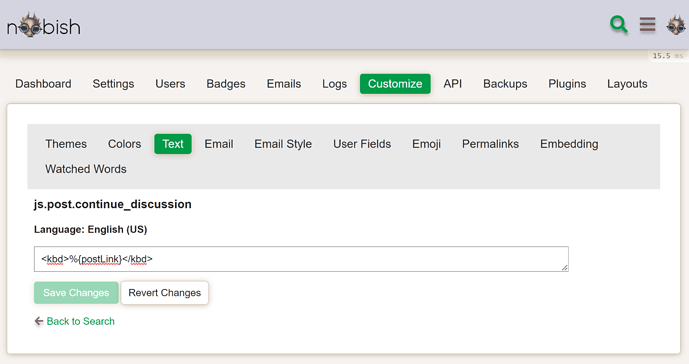
Task: Open the Dashboard admin tab
Action: 43,84
